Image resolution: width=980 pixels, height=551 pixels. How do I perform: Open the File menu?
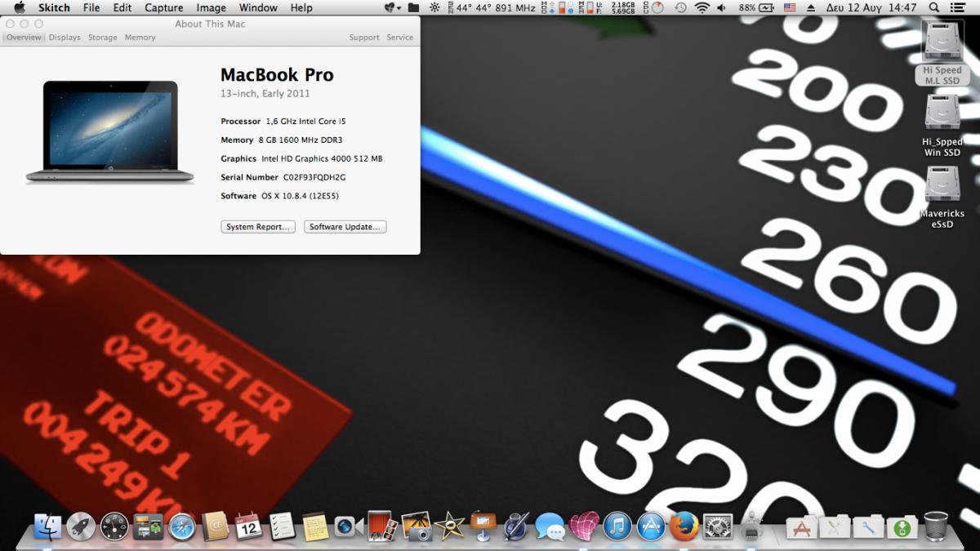click(x=91, y=7)
